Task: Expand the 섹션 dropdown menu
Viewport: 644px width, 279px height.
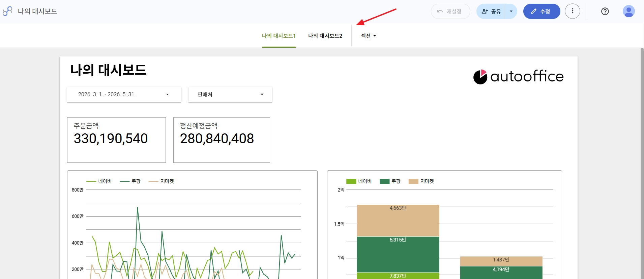Action: click(x=369, y=36)
